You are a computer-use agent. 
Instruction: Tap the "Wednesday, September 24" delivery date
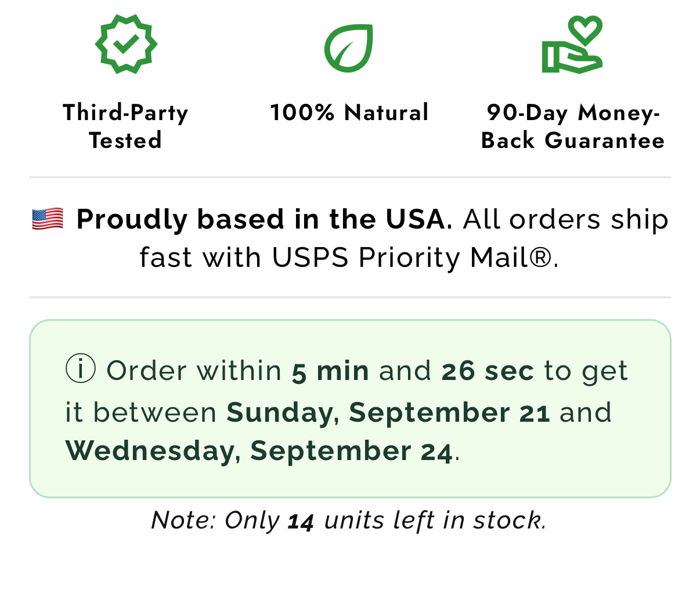click(259, 451)
